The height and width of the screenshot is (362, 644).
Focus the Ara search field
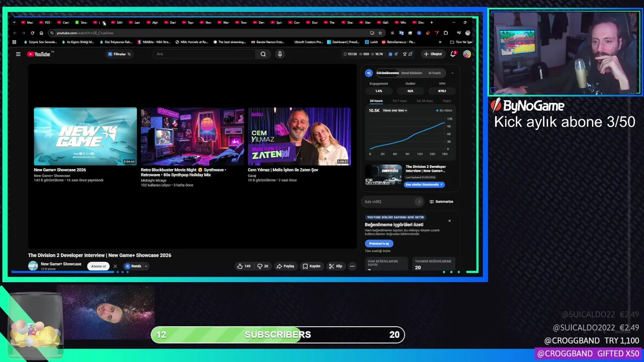(205, 54)
